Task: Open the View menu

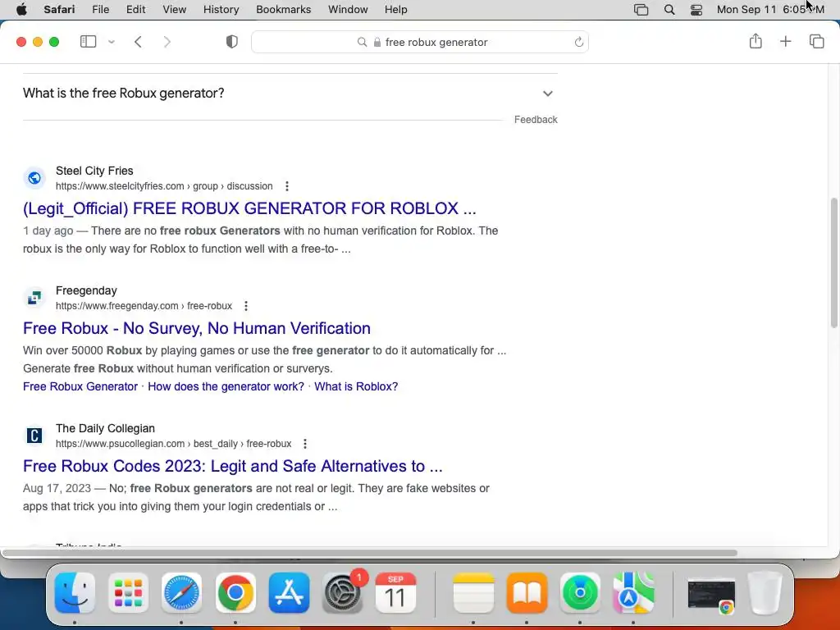Action: pyautogui.click(x=174, y=9)
